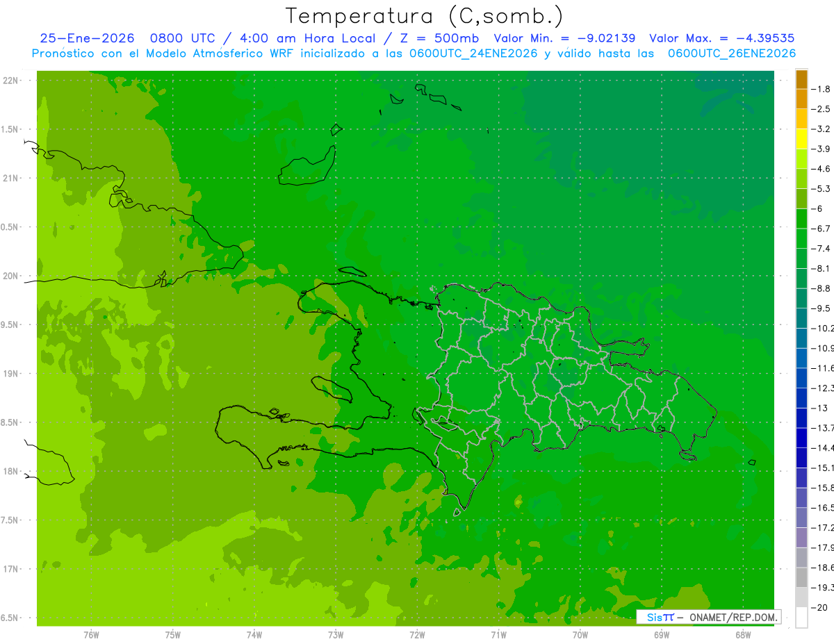Click the "-8.1" colorbar value
The image size is (834, 644).
822,268
